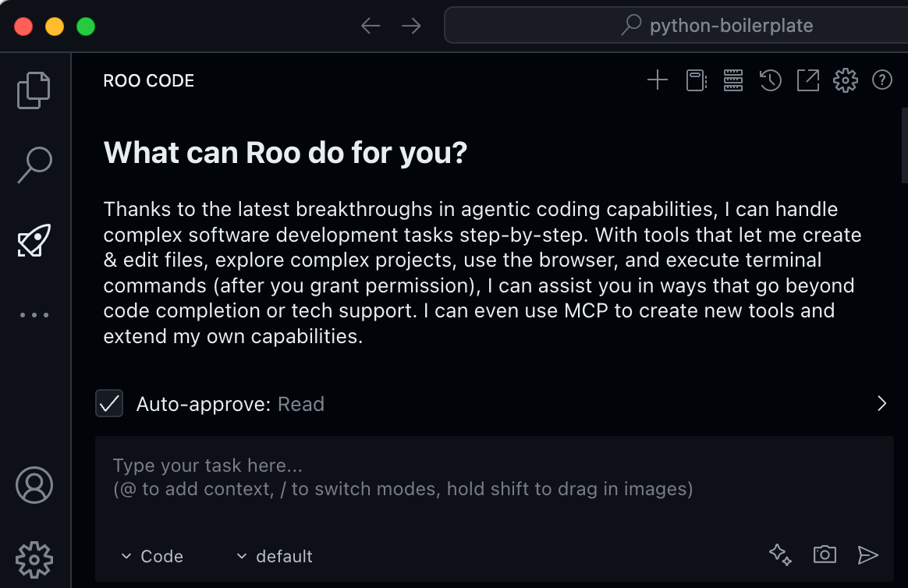Expand Auto-approve options chevron
This screenshot has height=588, width=908.
pyautogui.click(x=881, y=403)
